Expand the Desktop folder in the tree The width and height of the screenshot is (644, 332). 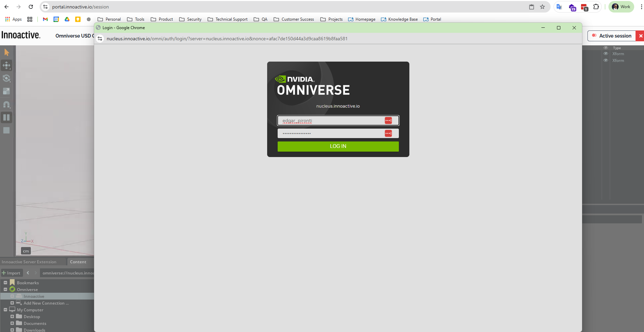pyautogui.click(x=12, y=317)
